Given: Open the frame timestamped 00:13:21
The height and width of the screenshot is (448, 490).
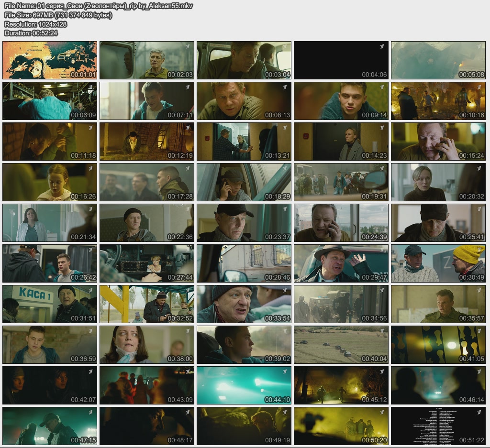Looking at the screenshot, I should pyautogui.click(x=244, y=142).
